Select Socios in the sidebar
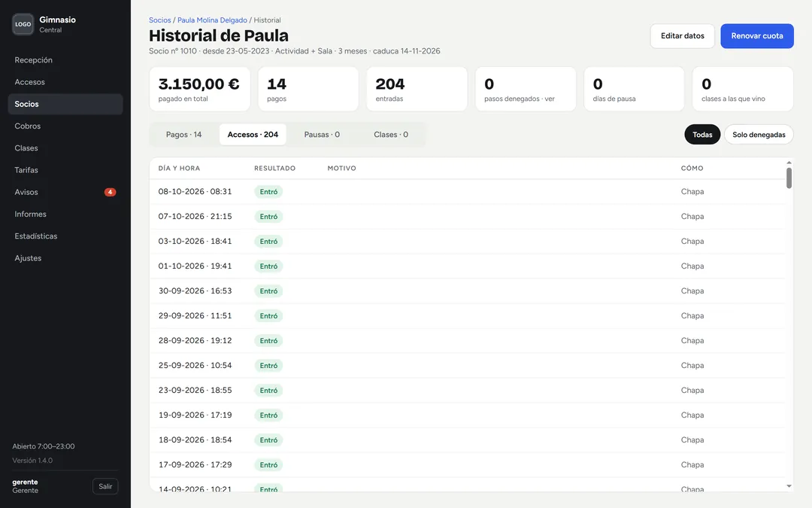 pyautogui.click(x=65, y=104)
